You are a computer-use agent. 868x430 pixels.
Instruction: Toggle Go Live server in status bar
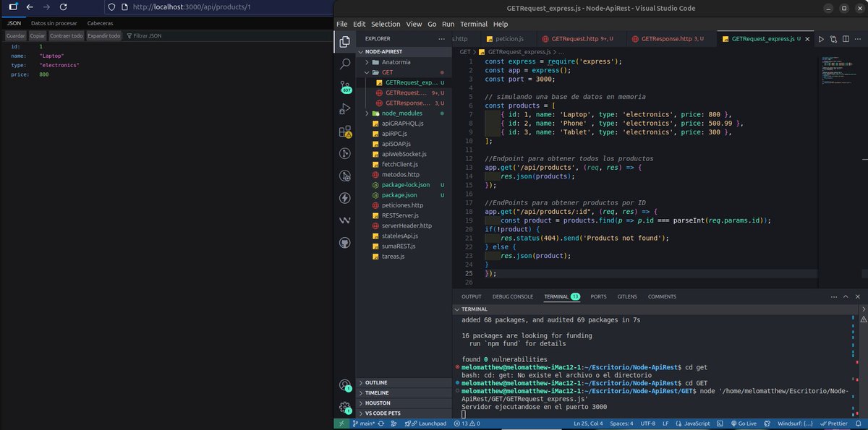pyautogui.click(x=743, y=423)
